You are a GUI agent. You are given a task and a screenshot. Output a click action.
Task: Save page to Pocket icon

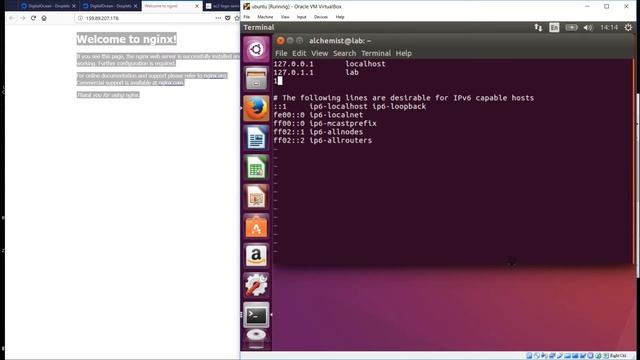(228, 18)
